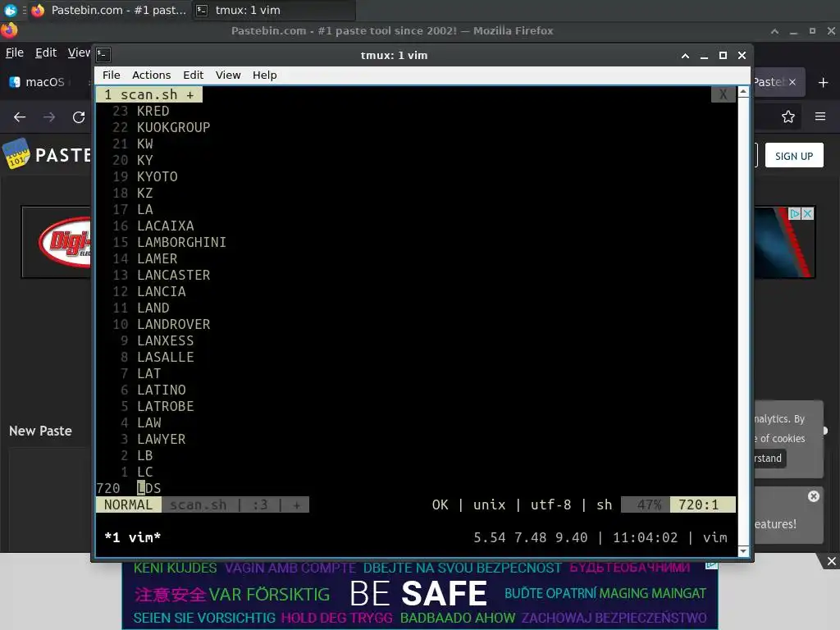
Task: Open the Edit menu in terminal window
Action: click(x=193, y=75)
